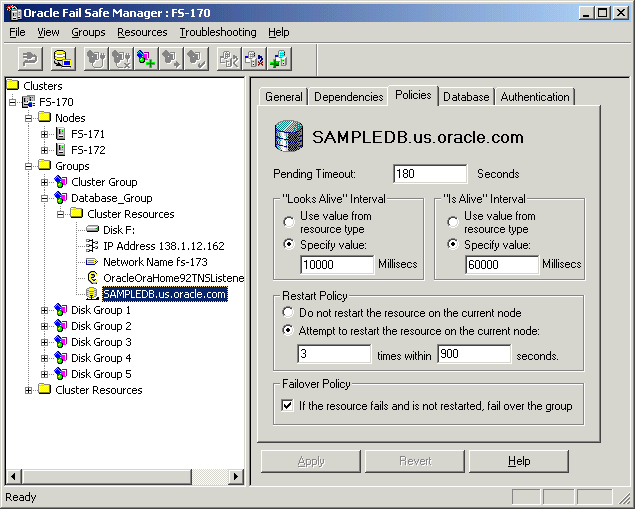This screenshot has width=635, height=509.
Task: Switch to the General tab
Action: point(283,97)
